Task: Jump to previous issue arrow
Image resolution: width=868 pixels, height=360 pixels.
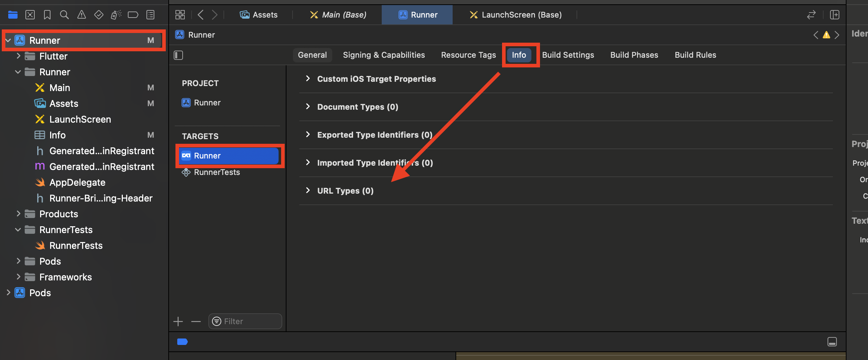Action: [816, 35]
